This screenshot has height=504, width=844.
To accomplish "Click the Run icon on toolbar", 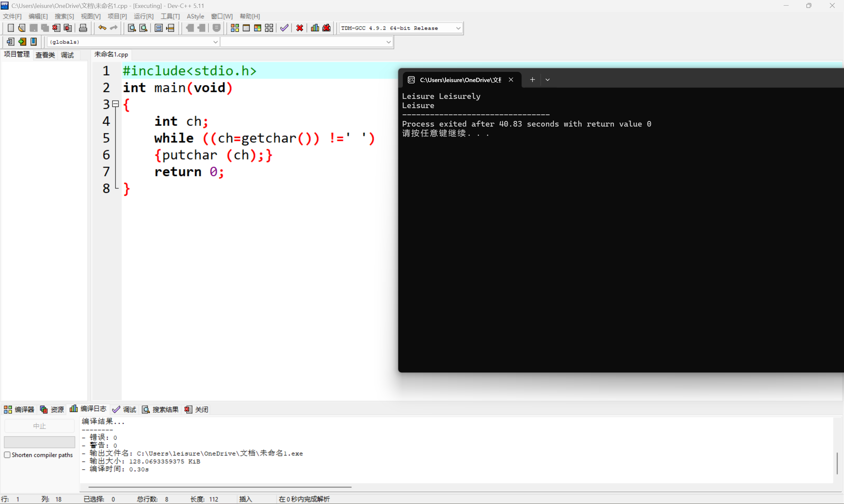I will click(x=246, y=28).
